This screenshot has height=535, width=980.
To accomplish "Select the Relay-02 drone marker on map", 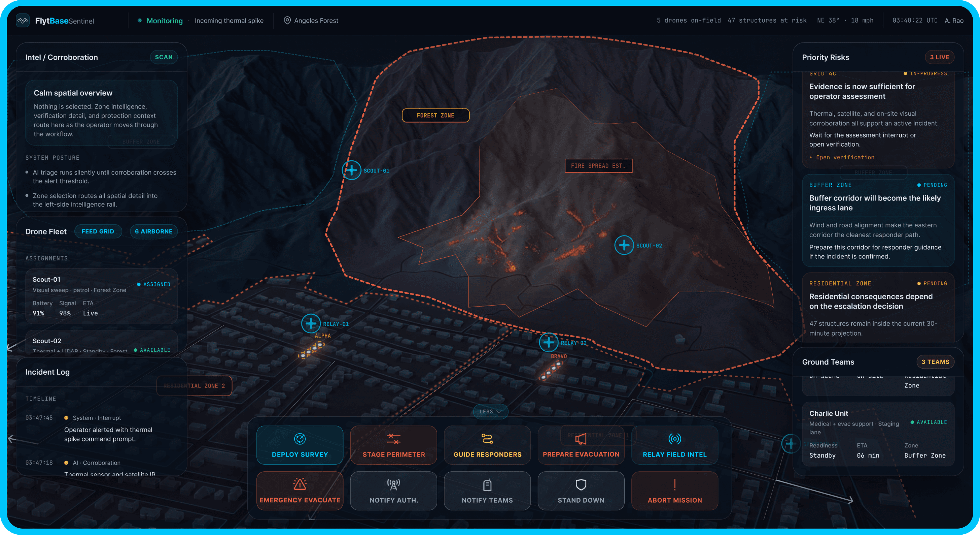I will pos(549,342).
